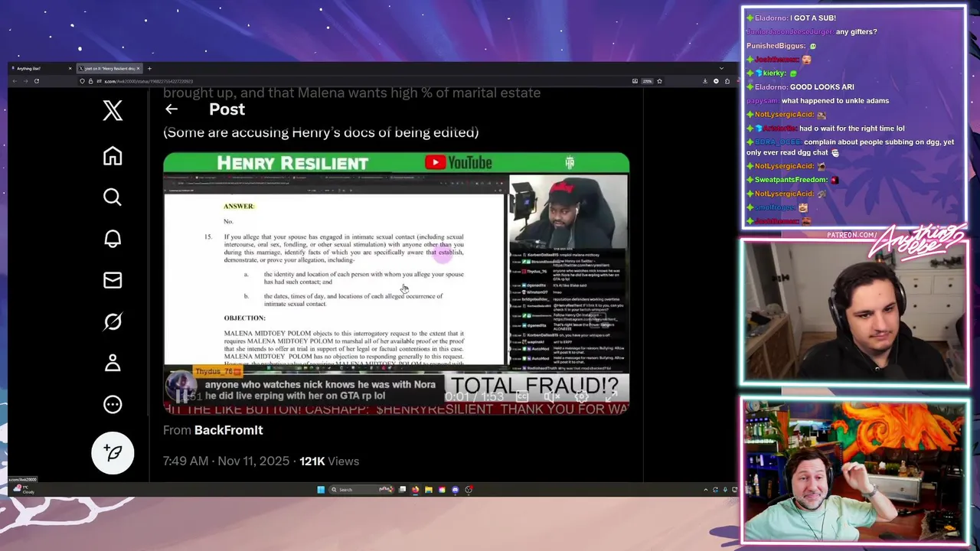Viewport: 980px width, 551px height.
Task: Open Windows Start menu
Action: [321, 490]
